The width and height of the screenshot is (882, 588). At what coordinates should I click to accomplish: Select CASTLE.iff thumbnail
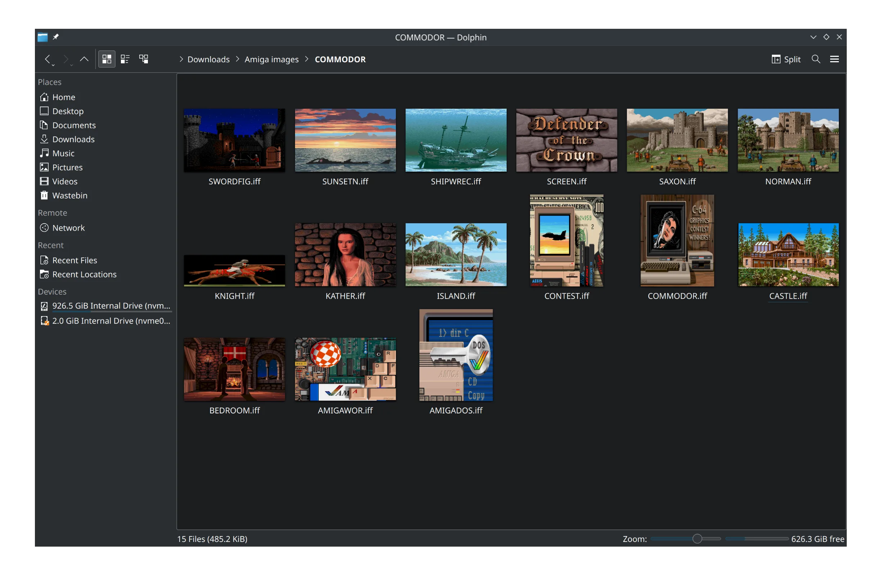coord(788,255)
